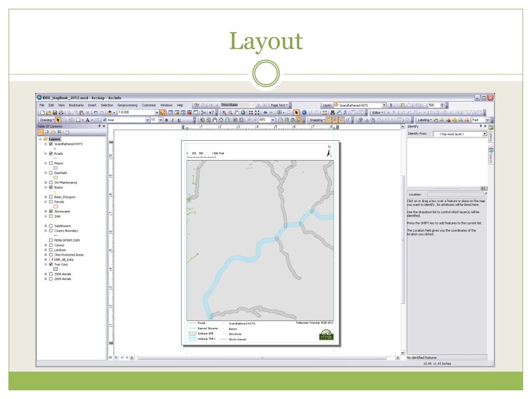This screenshot has width=532, height=399.
Task: Open the Snapping menu button
Action: (x=317, y=120)
